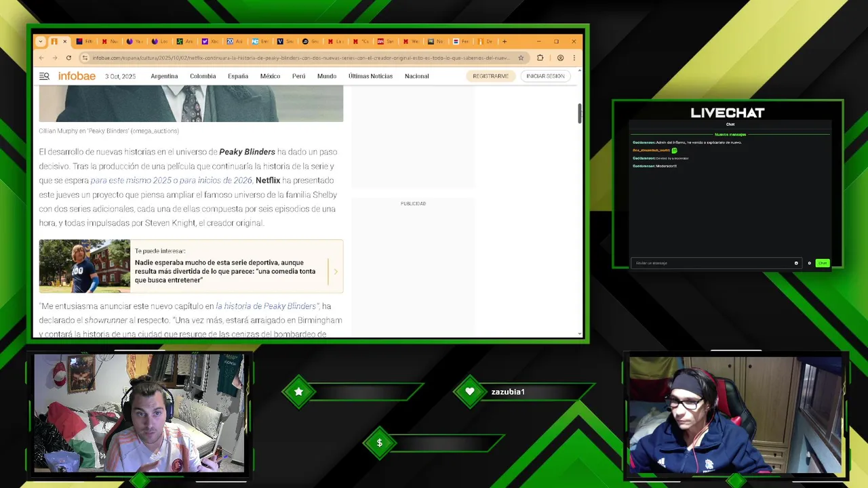Open a new tab with plus button
This screenshot has width=868, height=488.
coord(504,41)
